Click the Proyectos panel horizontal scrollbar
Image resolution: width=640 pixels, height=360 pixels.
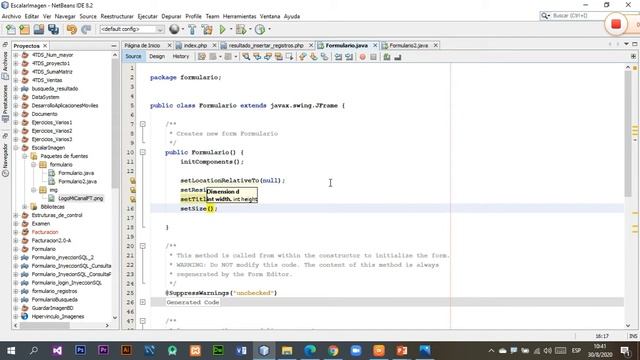pos(45,325)
